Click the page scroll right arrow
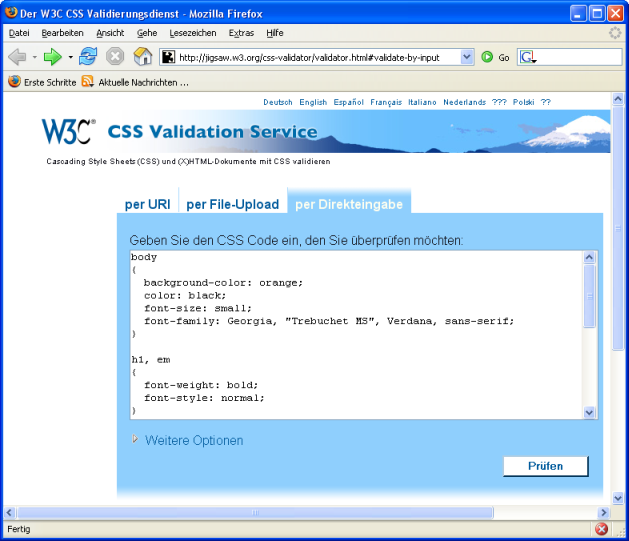The image size is (629, 541). [603, 513]
